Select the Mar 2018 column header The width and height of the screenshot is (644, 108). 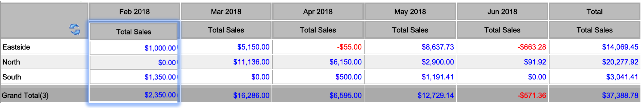coord(226,11)
